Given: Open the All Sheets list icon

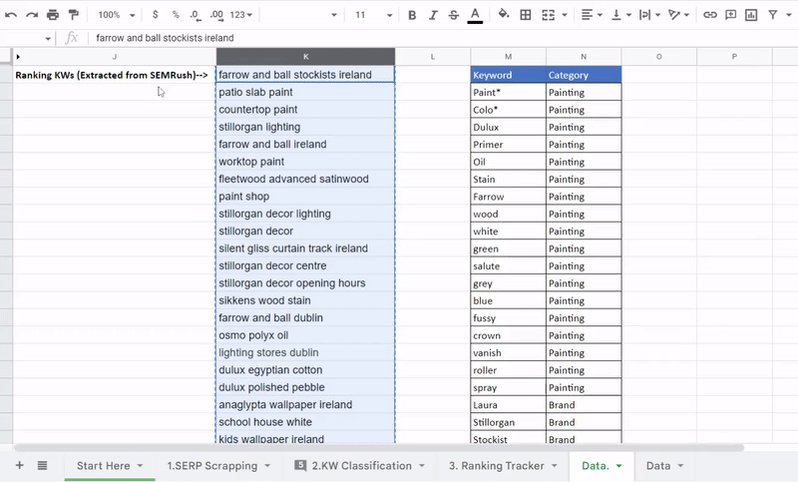Looking at the screenshot, I should tap(42, 465).
